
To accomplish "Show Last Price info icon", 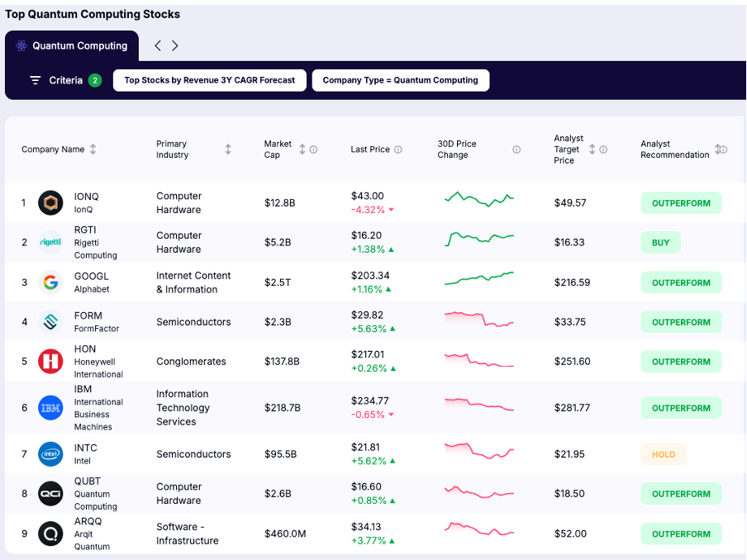I will 398,149.
